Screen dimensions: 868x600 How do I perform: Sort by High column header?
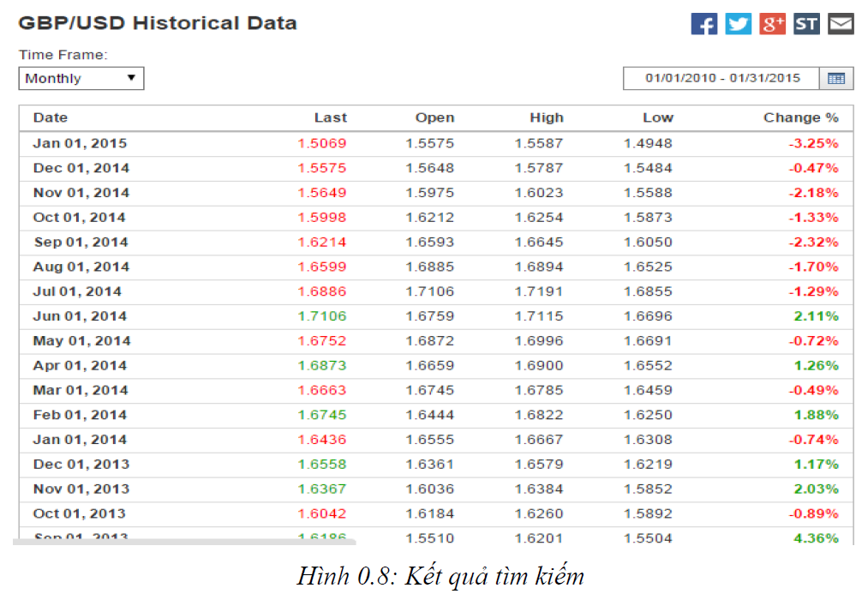[x=546, y=118]
